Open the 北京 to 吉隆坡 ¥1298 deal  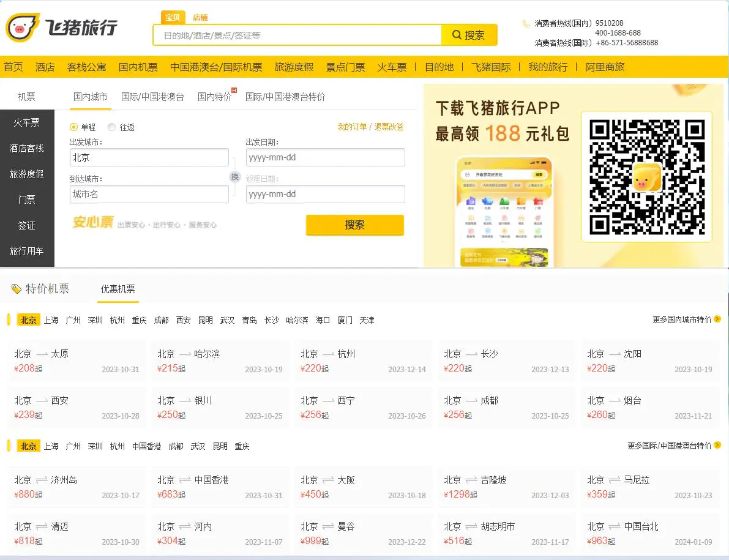pos(507,487)
